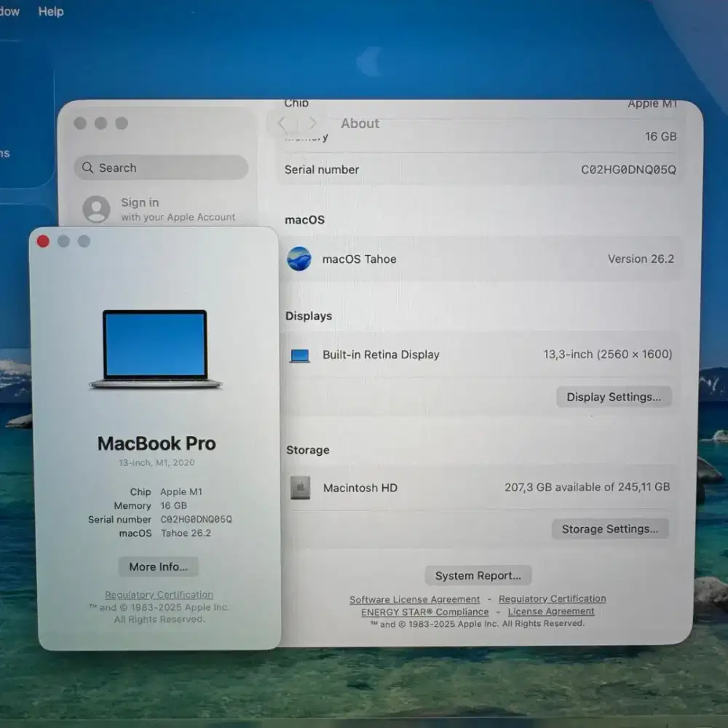Click the Macintosh HD drive icon
Viewport: 728px width, 728px height.
coord(302,488)
